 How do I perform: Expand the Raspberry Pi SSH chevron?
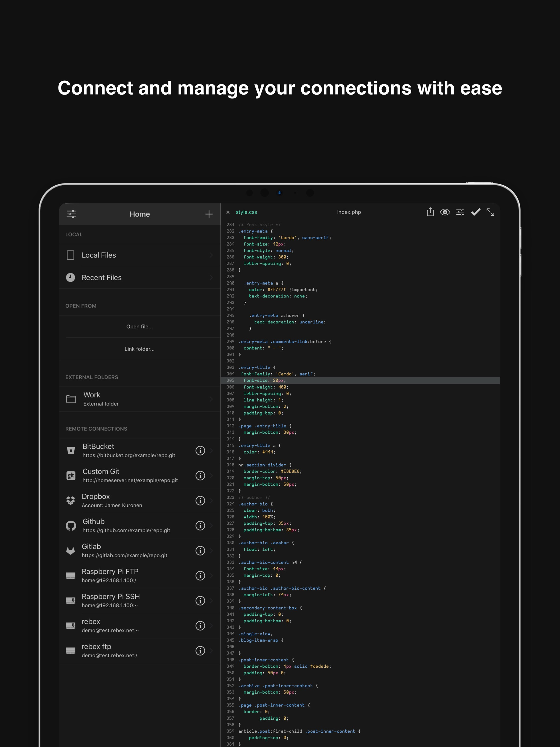(211, 600)
